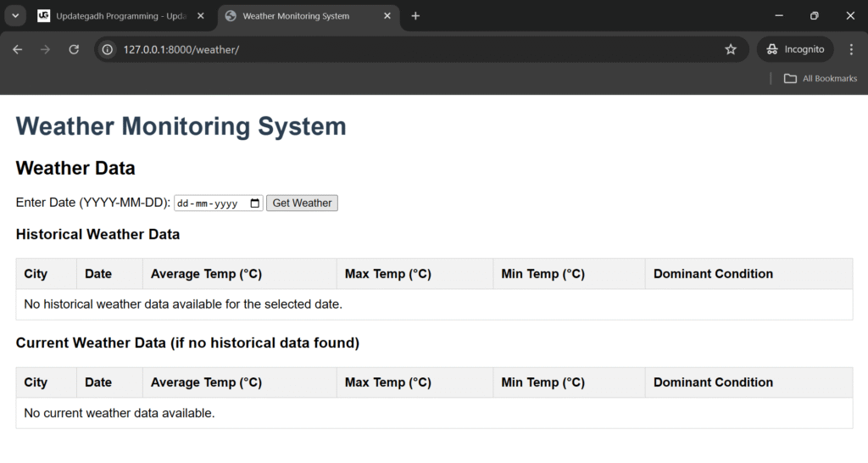
Task: Click the Weather Data heading
Action: [75, 169]
